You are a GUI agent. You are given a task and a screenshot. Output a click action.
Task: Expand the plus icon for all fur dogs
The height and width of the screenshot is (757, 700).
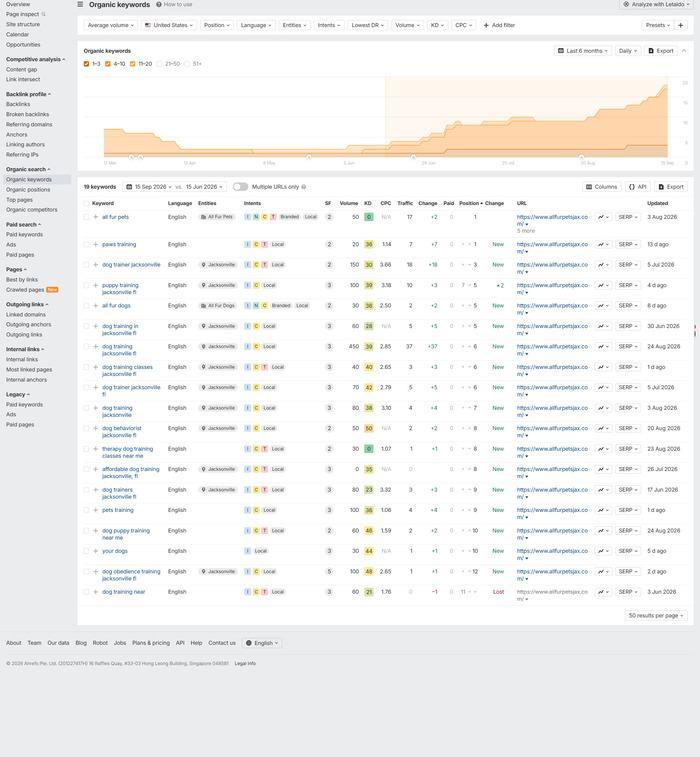[x=96, y=306]
